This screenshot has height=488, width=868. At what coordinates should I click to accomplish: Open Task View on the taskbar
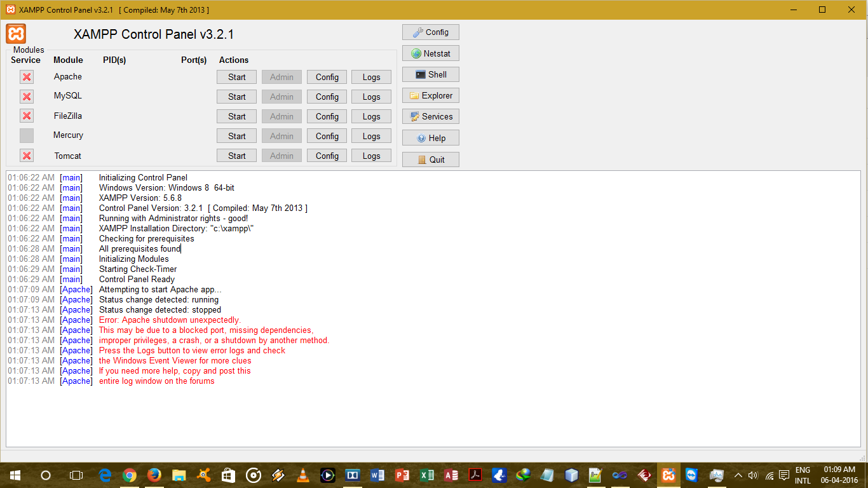(x=76, y=475)
